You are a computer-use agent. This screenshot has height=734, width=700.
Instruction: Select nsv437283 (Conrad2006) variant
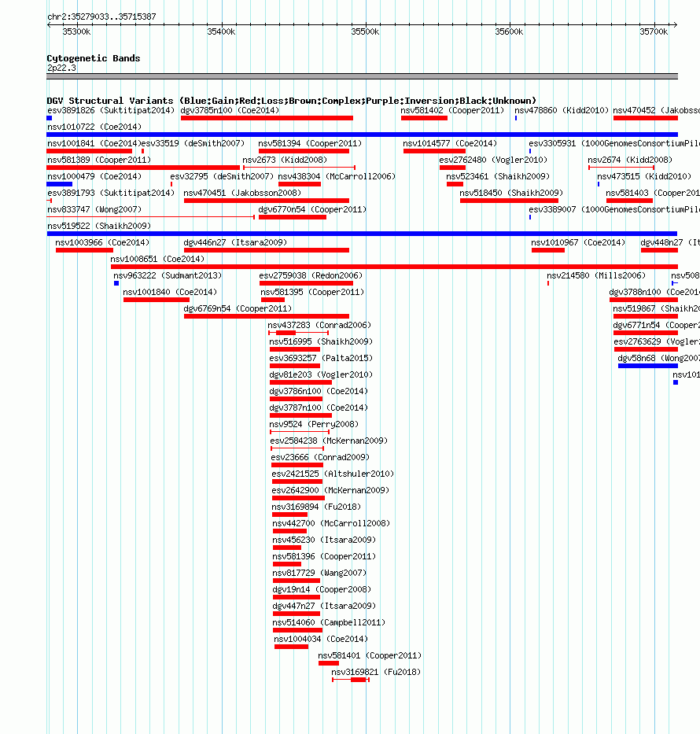(x=319, y=325)
